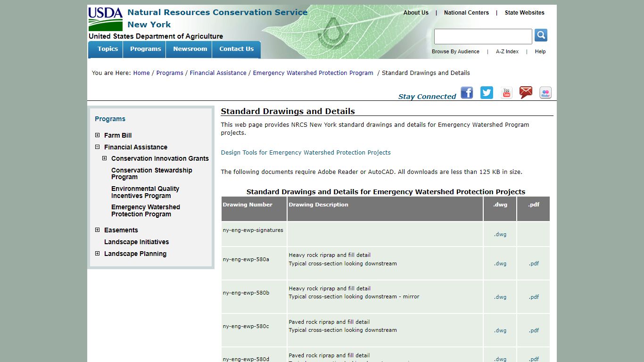Select the ny-eng-ewp-signatures cell text
Viewport: 644px width, 362px height.
(253, 230)
